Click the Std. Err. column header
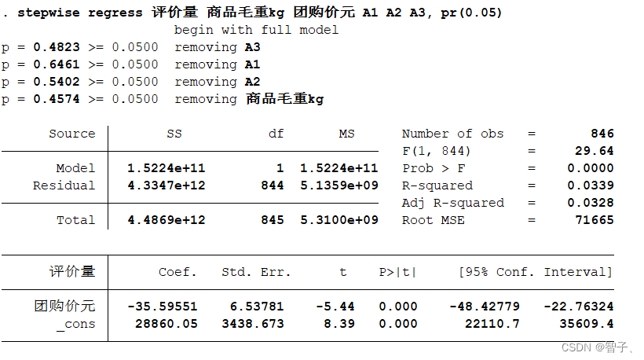The height and width of the screenshot is (360, 644). click(256, 272)
